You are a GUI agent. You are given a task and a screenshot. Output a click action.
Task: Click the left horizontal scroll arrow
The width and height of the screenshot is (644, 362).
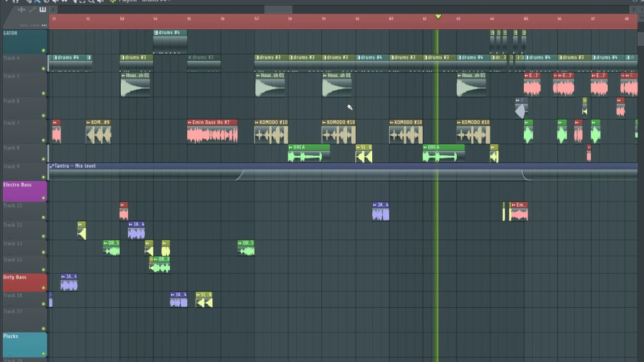(53, 9)
